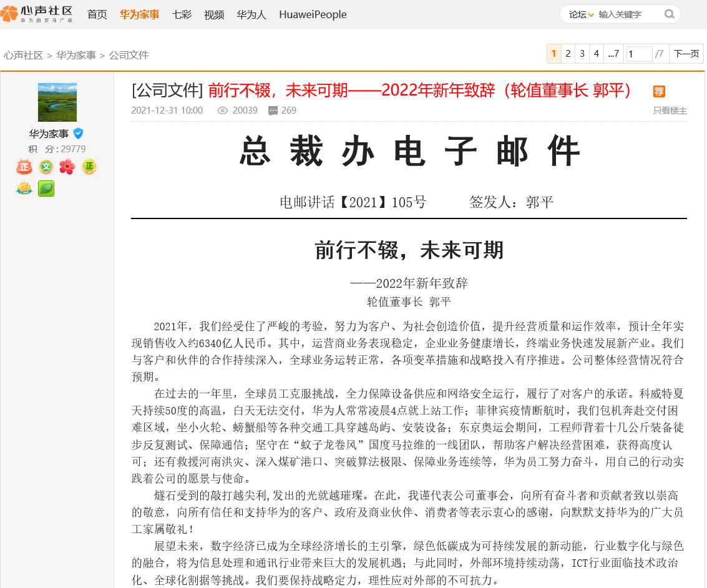Screen dimensions: 707x588
Task: Click the comment bubble icon next to 269
Action: 273,110
